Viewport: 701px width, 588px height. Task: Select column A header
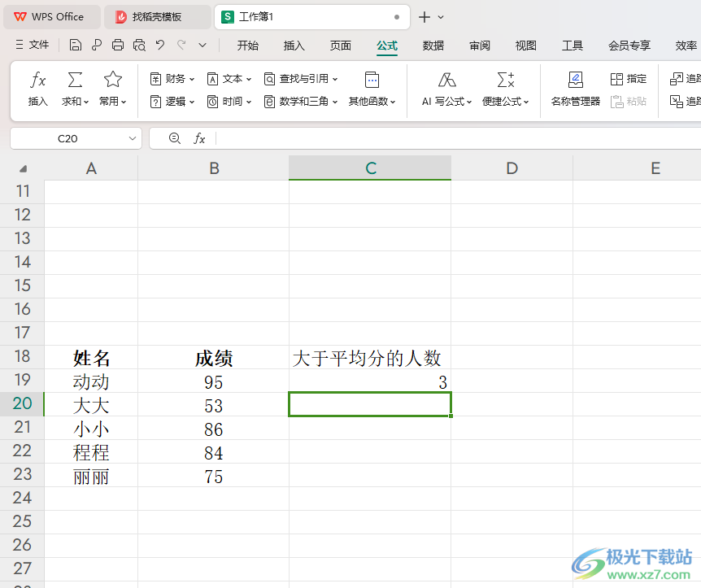click(x=91, y=168)
